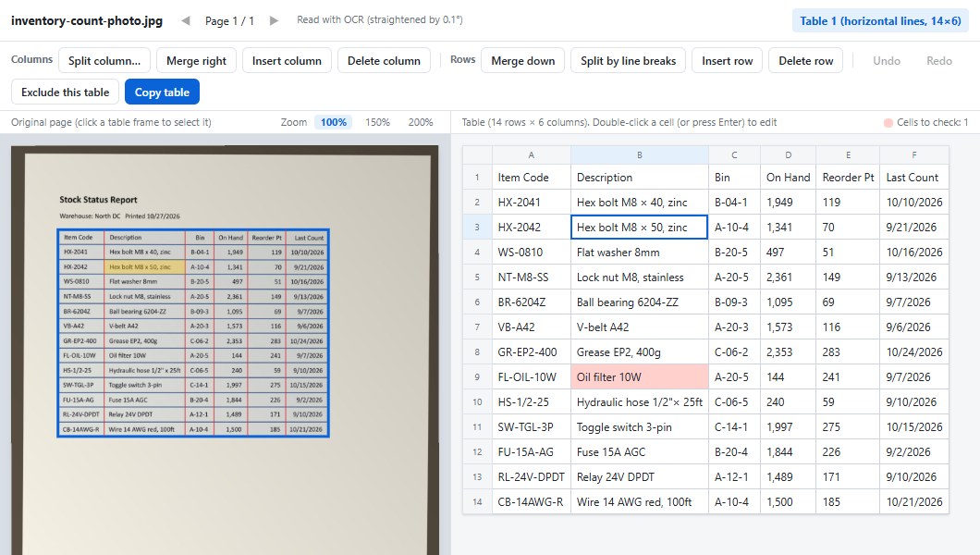Screen dimensions: 980x555
Task: Merge the selected column right
Action: tap(196, 61)
